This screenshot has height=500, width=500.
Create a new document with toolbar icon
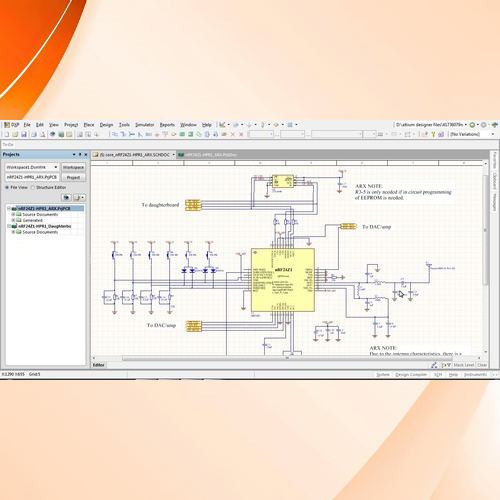coord(7,134)
